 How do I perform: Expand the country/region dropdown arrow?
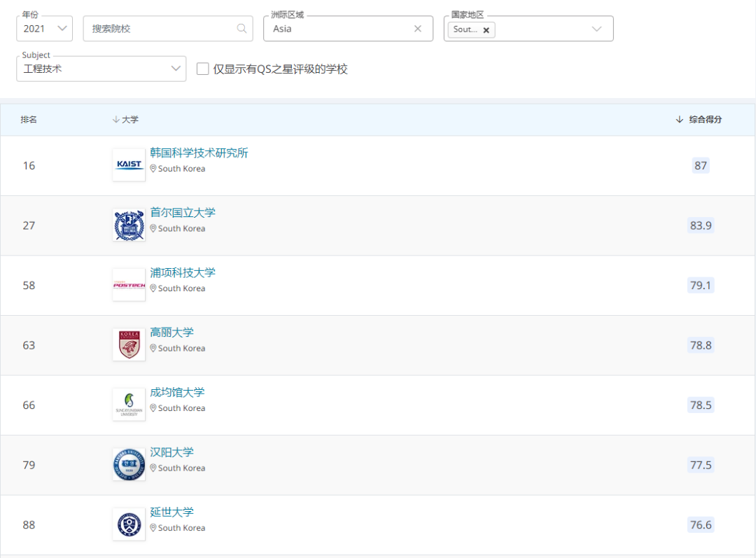pyautogui.click(x=596, y=29)
